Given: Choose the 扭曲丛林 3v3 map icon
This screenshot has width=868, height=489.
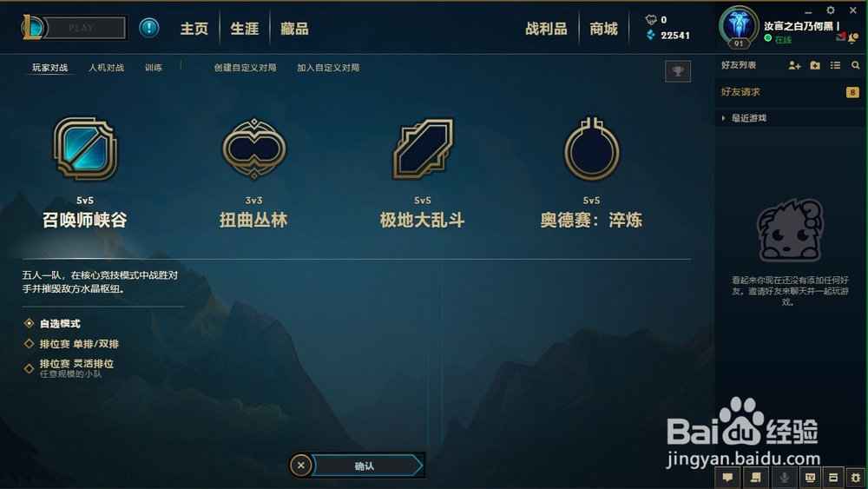Looking at the screenshot, I should coord(254,149).
